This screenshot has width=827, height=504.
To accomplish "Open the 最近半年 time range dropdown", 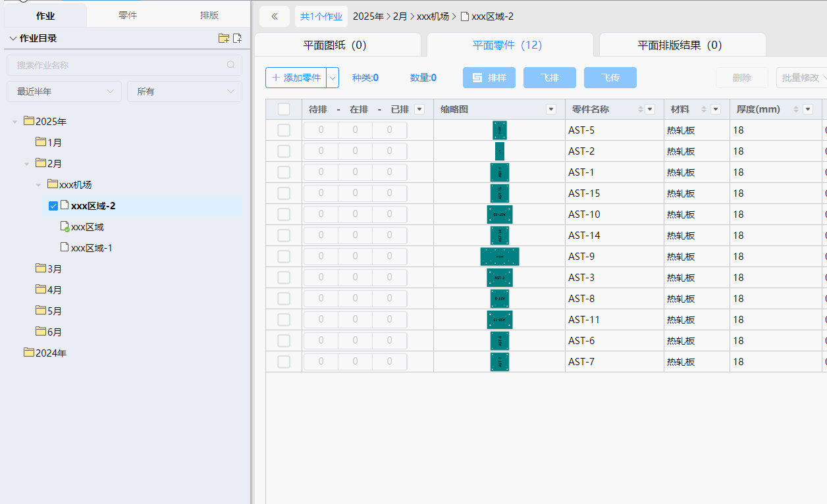I will pos(65,91).
